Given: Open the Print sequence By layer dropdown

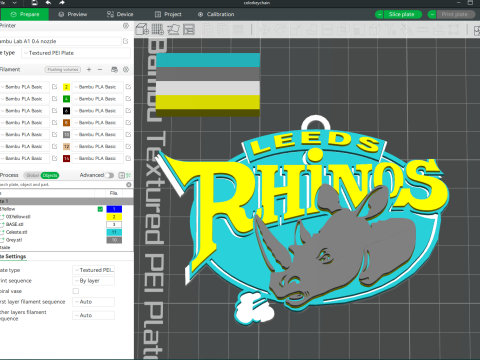Looking at the screenshot, I should point(94,281).
